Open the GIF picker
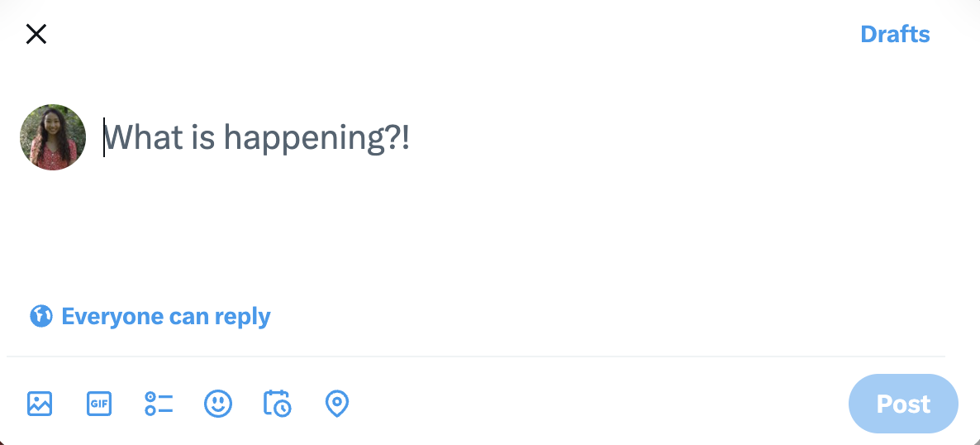The width and height of the screenshot is (980, 445). (99, 404)
